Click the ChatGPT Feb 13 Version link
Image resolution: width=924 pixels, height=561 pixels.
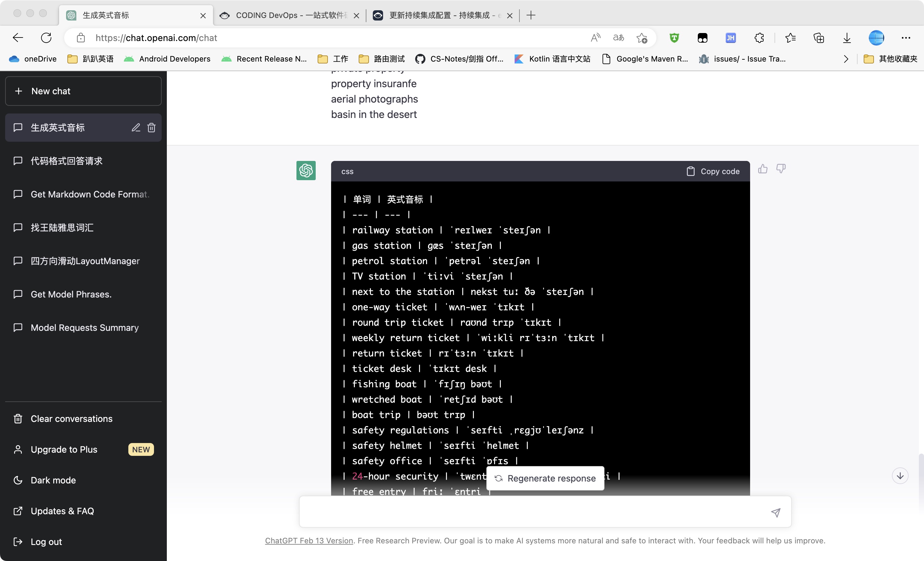(309, 540)
